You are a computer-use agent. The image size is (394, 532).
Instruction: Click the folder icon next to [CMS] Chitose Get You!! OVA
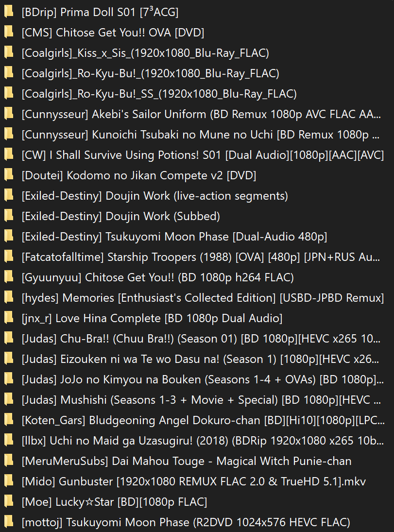(x=8, y=32)
